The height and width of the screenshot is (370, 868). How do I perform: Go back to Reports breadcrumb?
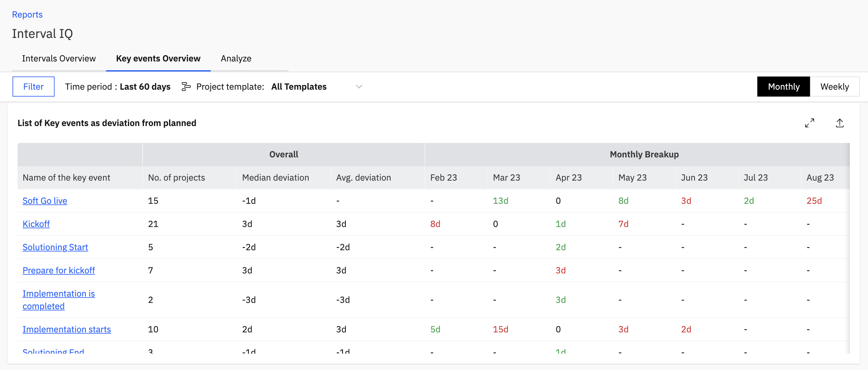point(27,14)
